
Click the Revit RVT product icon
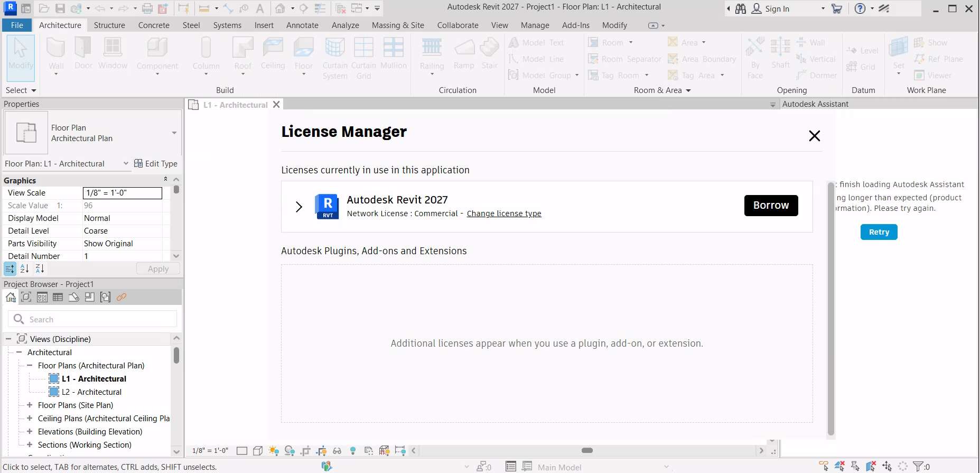click(x=327, y=206)
